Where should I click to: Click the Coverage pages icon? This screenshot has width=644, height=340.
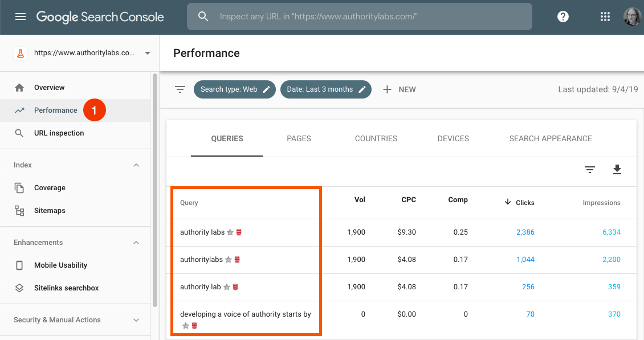click(x=19, y=188)
